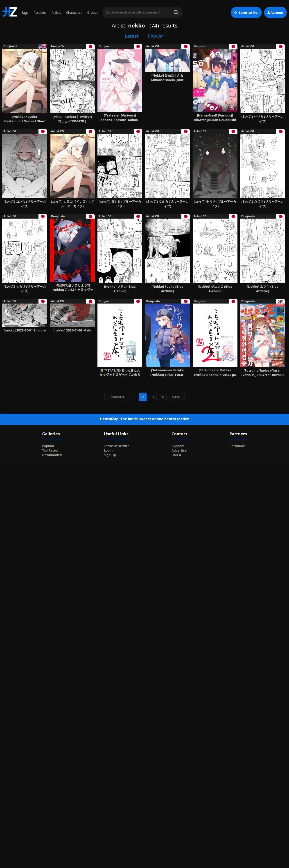
Task: Open the Artists menu item
Action: coord(56,12)
